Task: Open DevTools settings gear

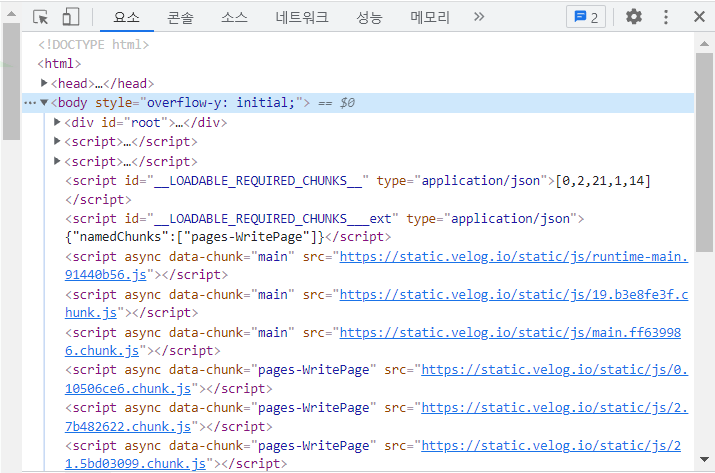Action: pos(634,17)
